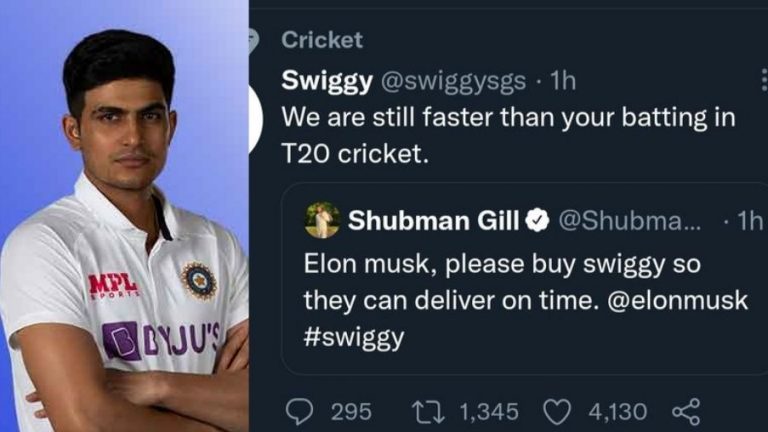The height and width of the screenshot is (432, 768).
Task: Open the Shubman Gill display name
Action: [433, 222]
